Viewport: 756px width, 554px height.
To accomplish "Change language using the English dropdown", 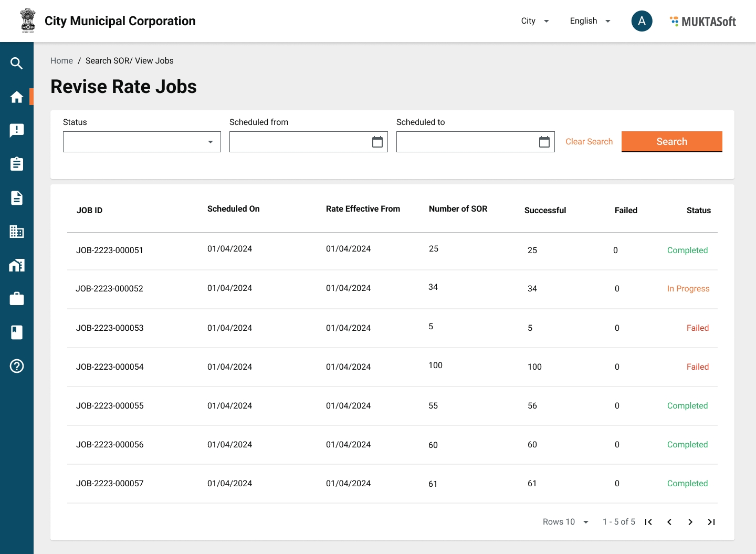I will pyautogui.click(x=590, y=21).
